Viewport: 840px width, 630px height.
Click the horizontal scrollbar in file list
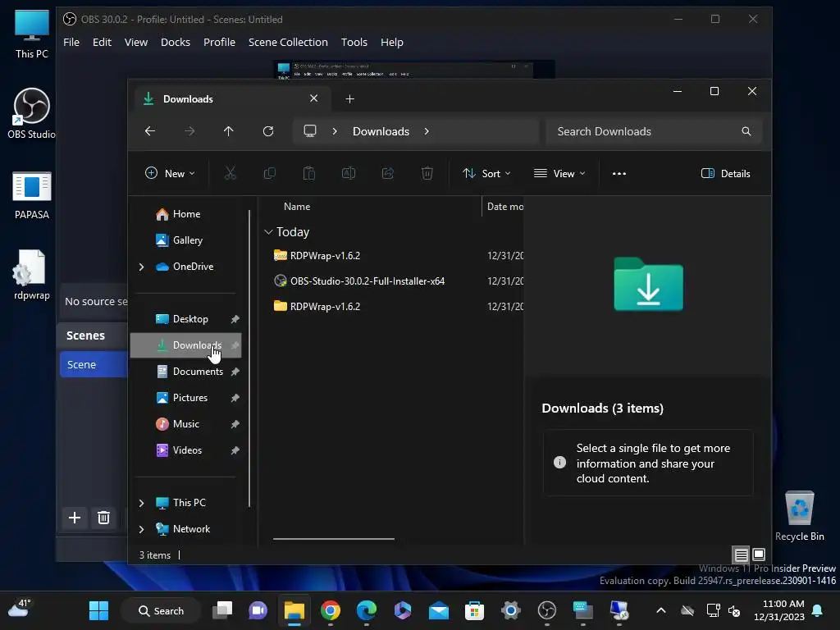333,539
